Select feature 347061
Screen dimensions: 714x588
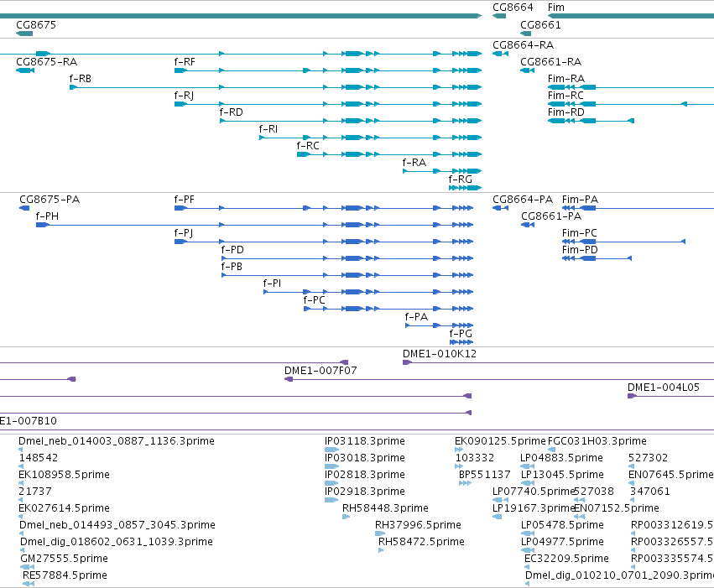[x=649, y=492]
